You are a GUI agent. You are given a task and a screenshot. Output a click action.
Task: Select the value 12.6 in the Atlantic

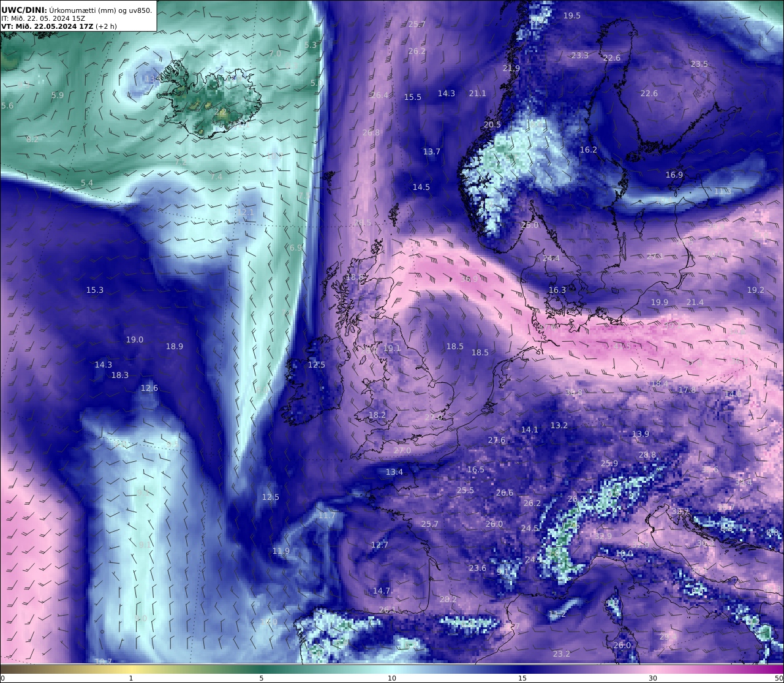[x=149, y=388]
